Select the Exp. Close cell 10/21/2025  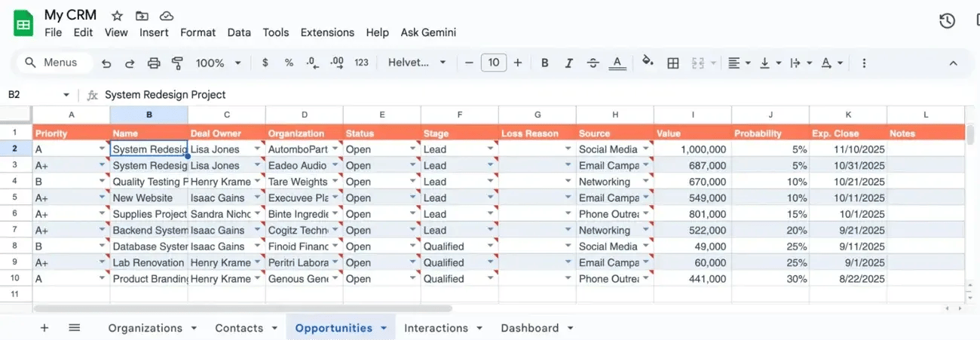tap(848, 182)
